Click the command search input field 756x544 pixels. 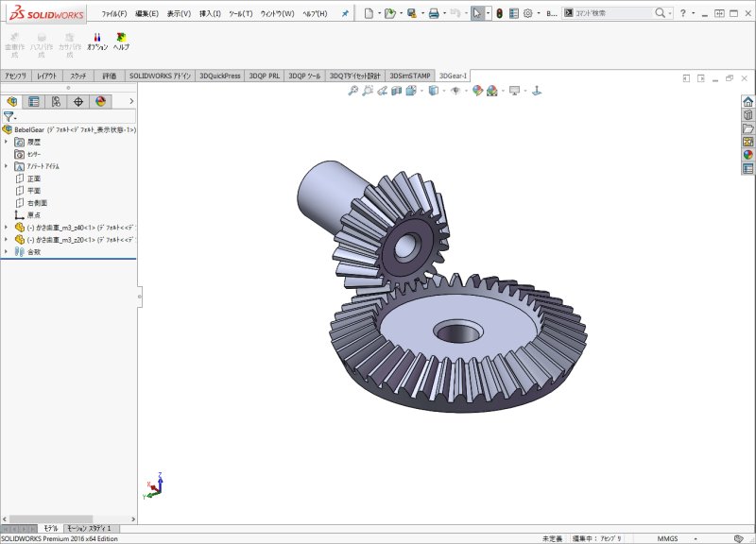[613, 13]
